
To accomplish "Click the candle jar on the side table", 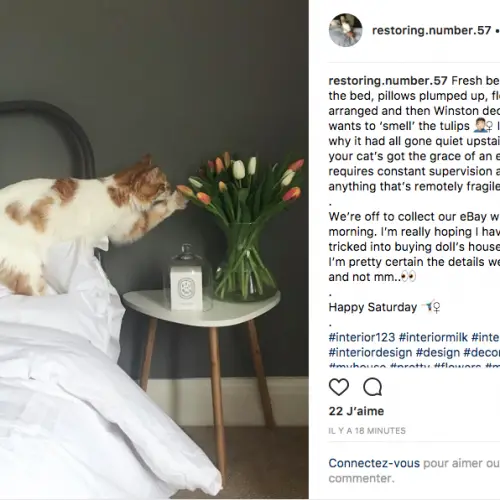I will (188, 278).
